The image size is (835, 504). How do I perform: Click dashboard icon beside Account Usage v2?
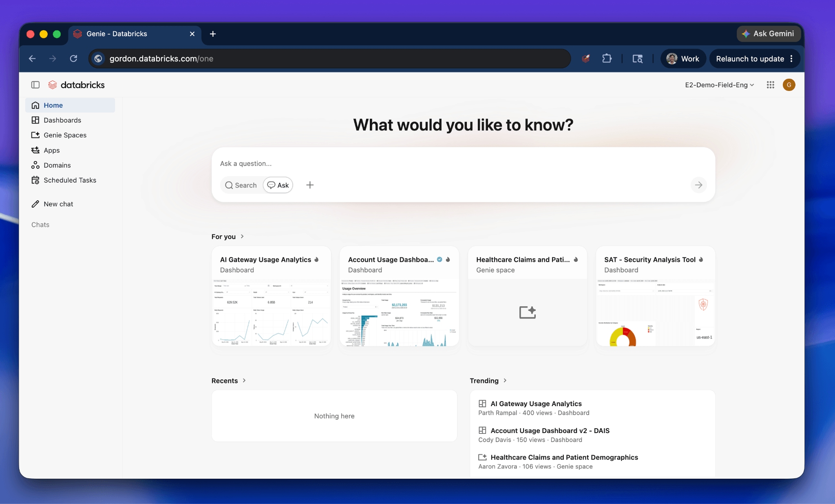tap(482, 431)
